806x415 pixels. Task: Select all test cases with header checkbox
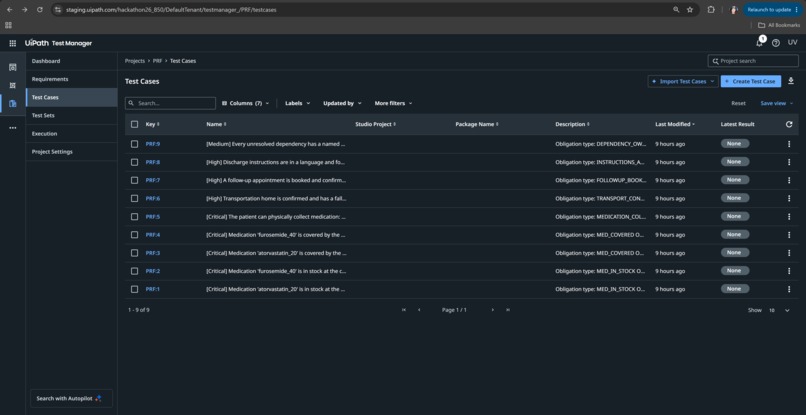134,124
